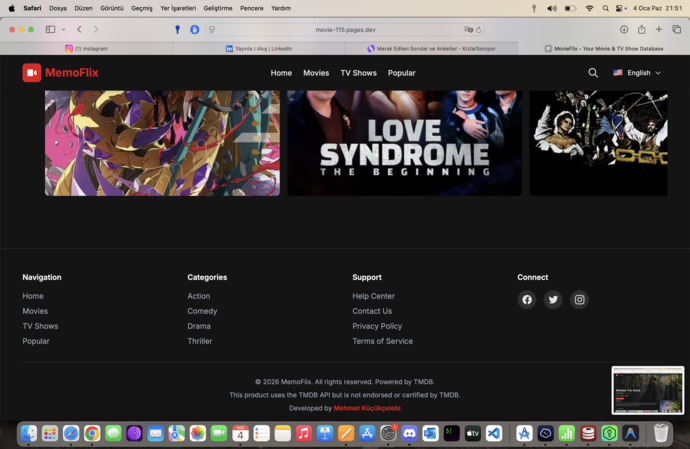Open the site search magnifier
Screen dimensions: 690x449
pos(593,73)
